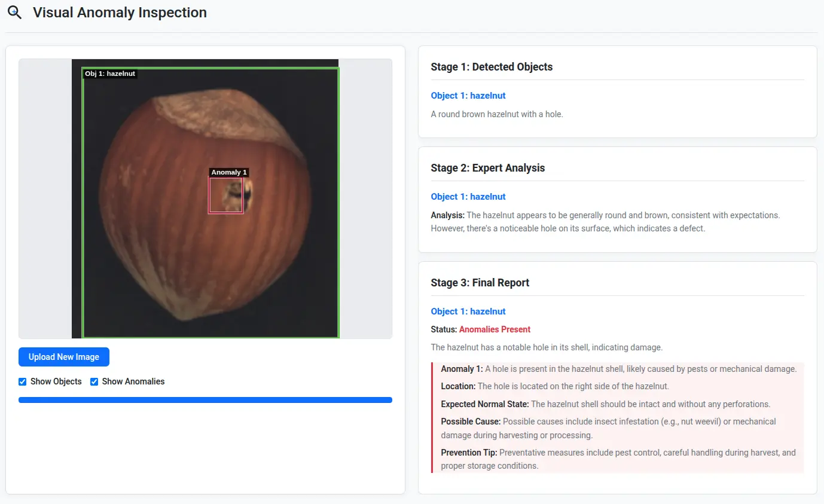
Task: Click the red anomaly bounding box on the hazelnut
Action: (226, 196)
